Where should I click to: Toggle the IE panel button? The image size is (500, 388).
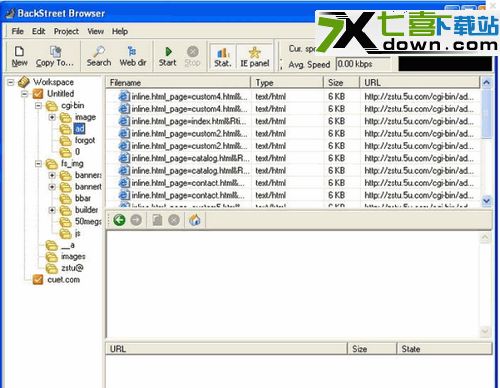coord(255,57)
